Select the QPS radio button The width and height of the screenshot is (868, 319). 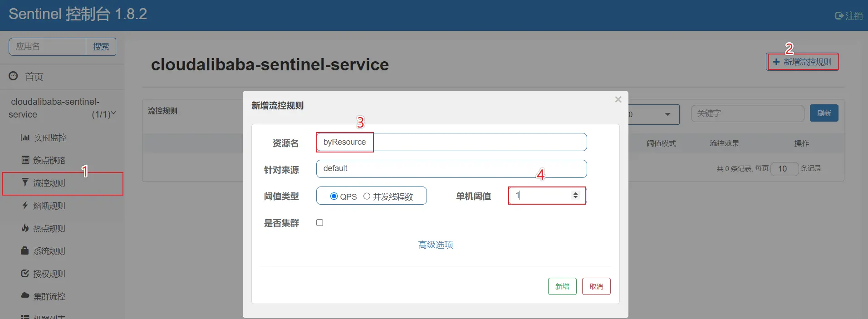[334, 196]
